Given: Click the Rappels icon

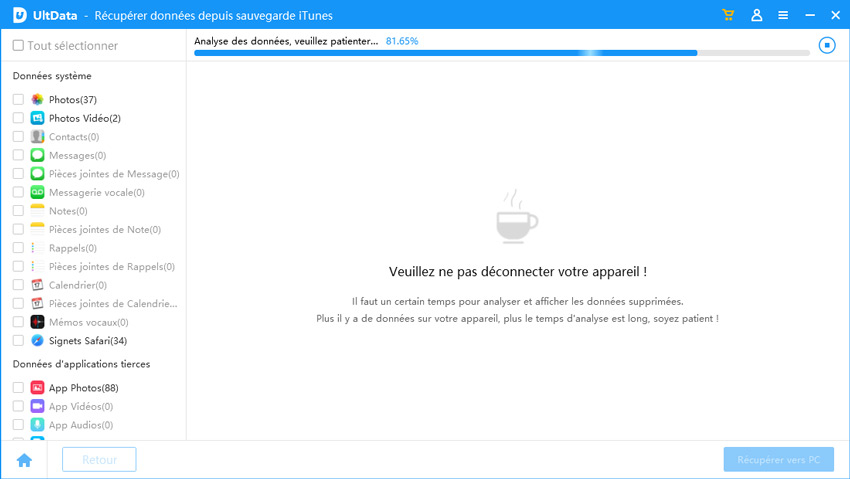Looking at the screenshot, I should coord(37,248).
